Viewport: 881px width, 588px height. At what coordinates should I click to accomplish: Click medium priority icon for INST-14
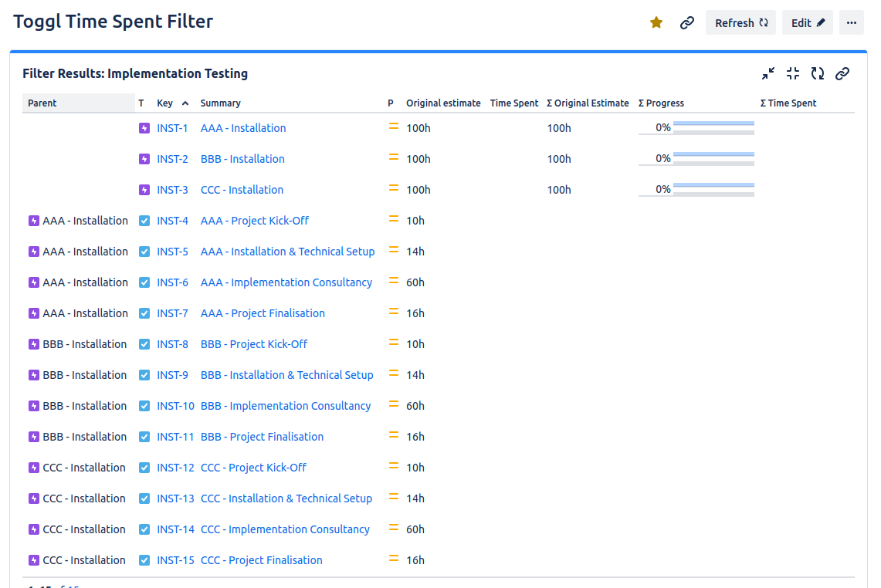(x=393, y=529)
